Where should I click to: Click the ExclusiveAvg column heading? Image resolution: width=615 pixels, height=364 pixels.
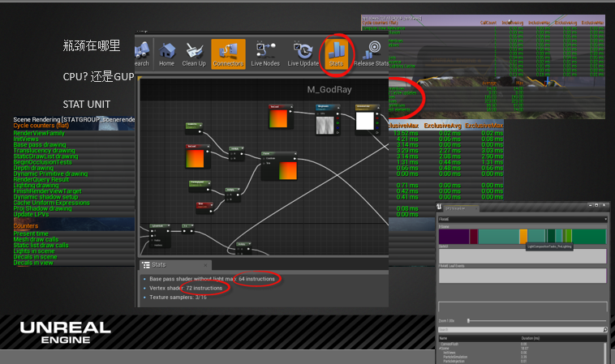pos(442,126)
